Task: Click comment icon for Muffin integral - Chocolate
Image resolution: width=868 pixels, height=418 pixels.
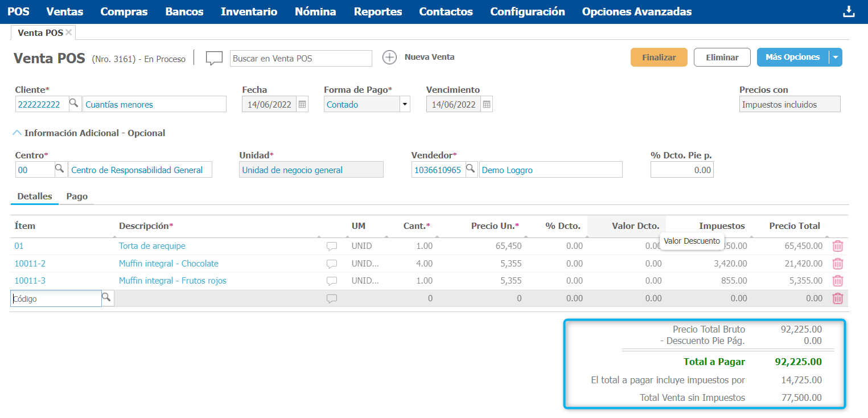Action: point(332,264)
